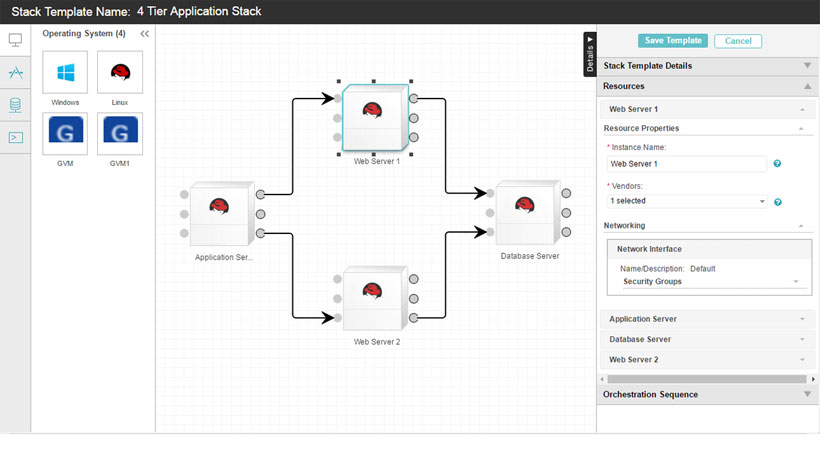Image resolution: width=820 pixels, height=466 pixels.
Task: Open the database storage sidebar icon
Action: 15,105
